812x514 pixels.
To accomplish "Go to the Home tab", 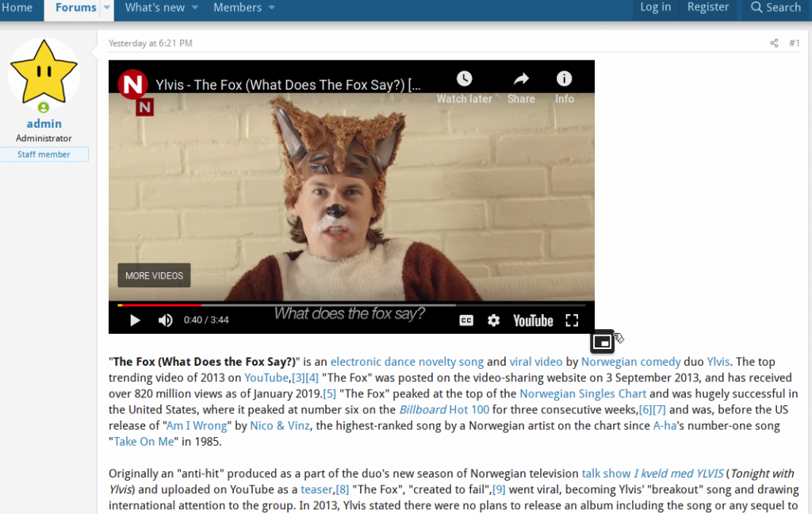I will [x=17, y=8].
